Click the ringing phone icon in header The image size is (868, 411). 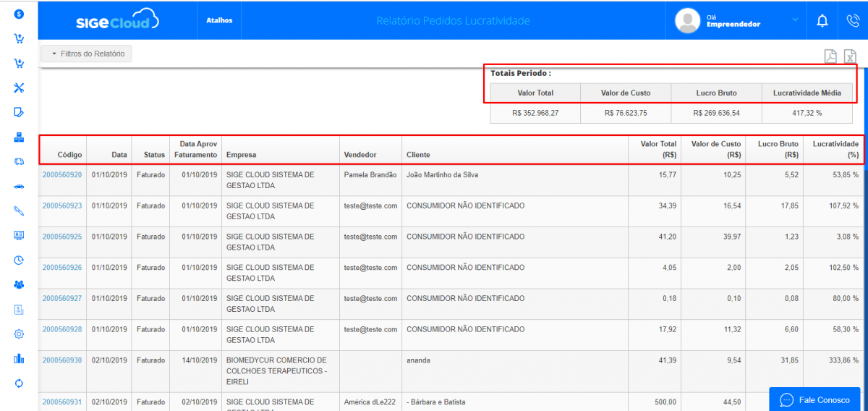point(853,20)
